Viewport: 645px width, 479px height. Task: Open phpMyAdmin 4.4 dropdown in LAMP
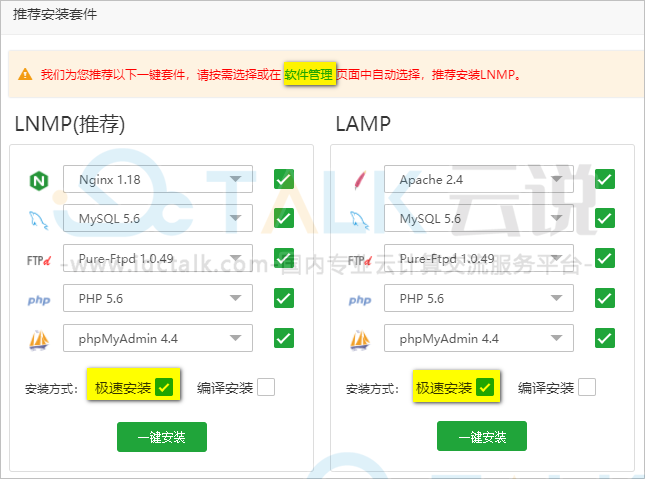pos(479,338)
